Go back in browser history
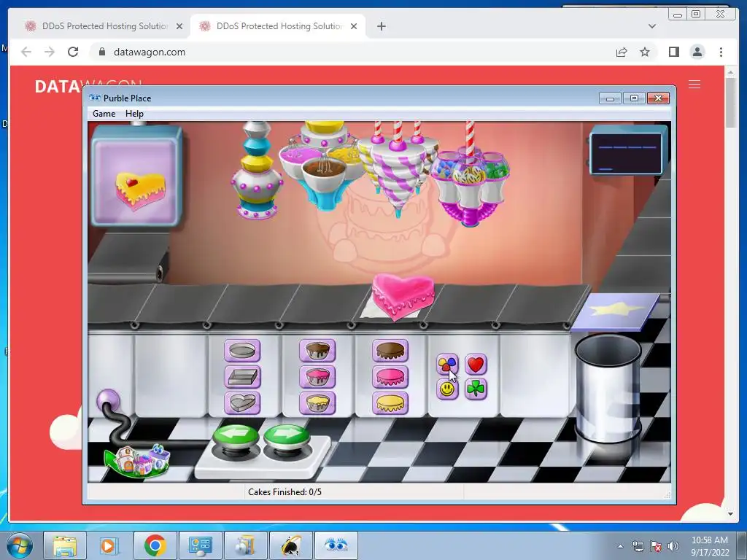Image resolution: width=747 pixels, height=560 pixels. pyautogui.click(x=26, y=52)
